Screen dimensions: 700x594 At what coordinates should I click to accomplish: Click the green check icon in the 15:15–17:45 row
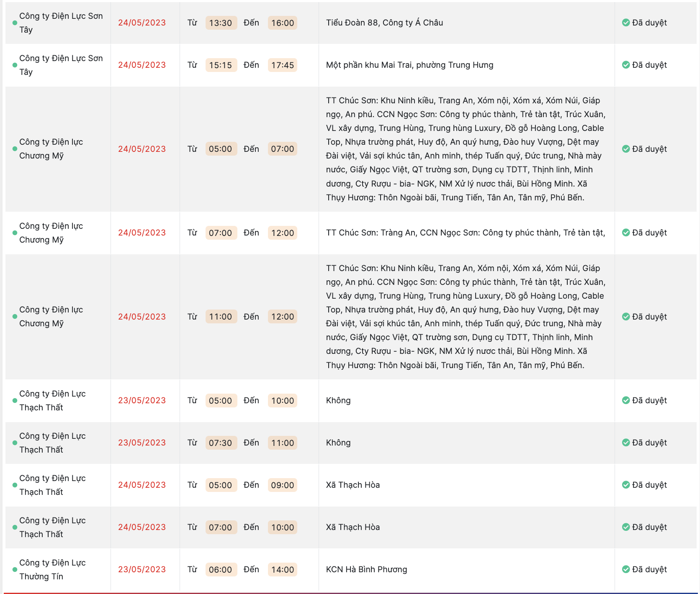pos(626,65)
